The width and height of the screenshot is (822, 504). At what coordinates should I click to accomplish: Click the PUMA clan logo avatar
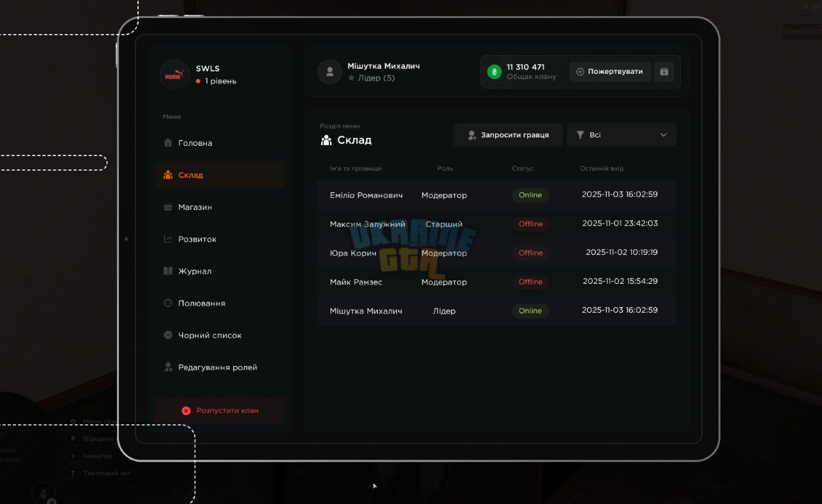[175, 74]
